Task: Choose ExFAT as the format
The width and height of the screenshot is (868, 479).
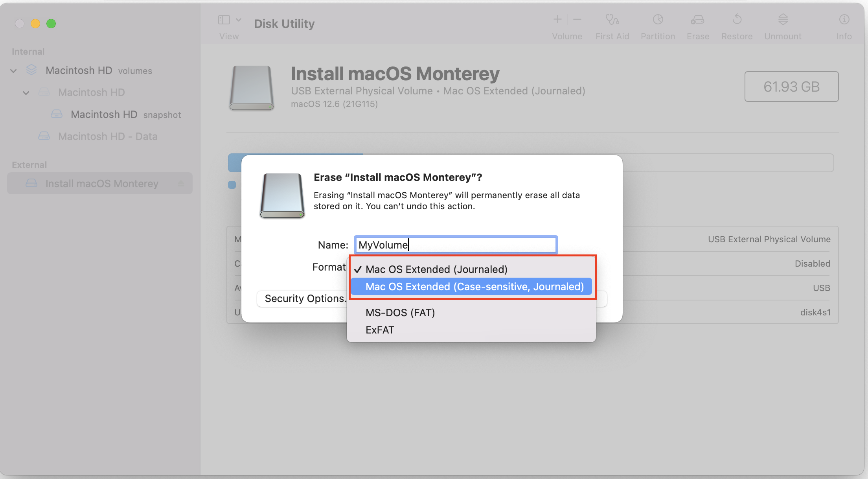Action: 379,330
